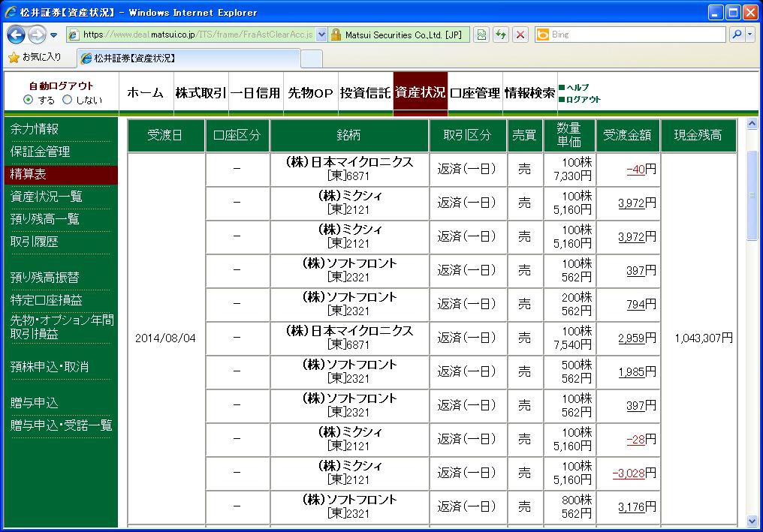This screenshot has width=763, height=532.
Task: Open the 一日信用 menu tab
Action: 255,92
